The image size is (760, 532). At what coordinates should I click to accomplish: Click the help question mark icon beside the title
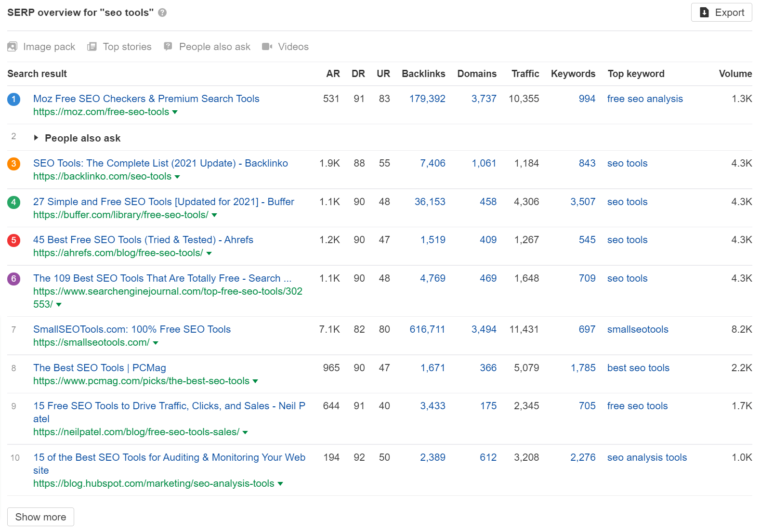click(162, 13)
